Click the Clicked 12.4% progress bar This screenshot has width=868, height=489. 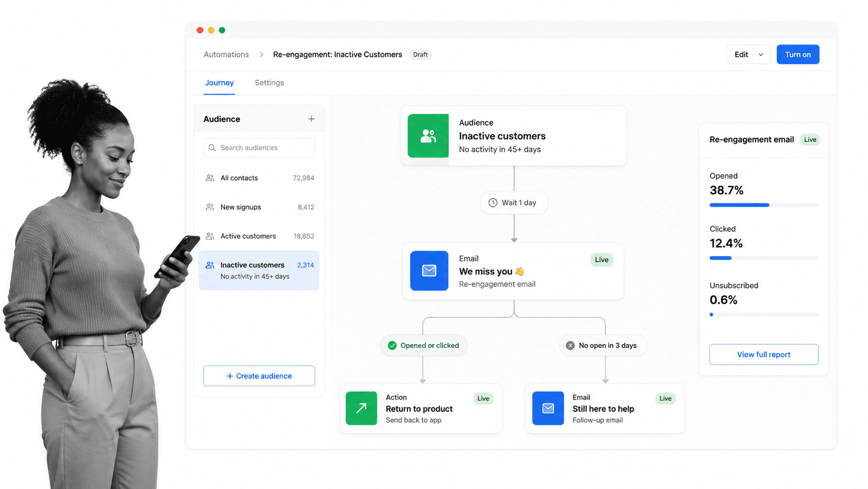764,258
